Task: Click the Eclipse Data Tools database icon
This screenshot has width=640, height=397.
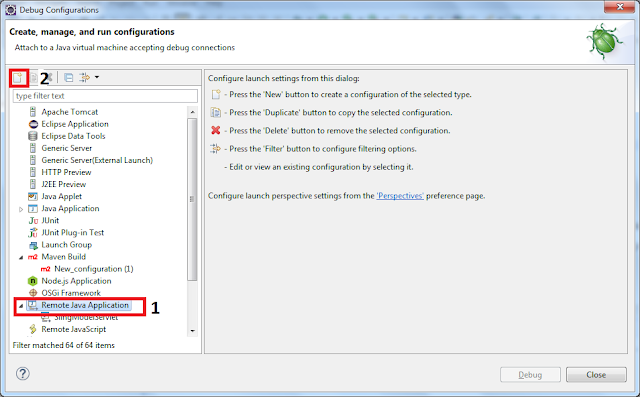Action: coord(33,136)
